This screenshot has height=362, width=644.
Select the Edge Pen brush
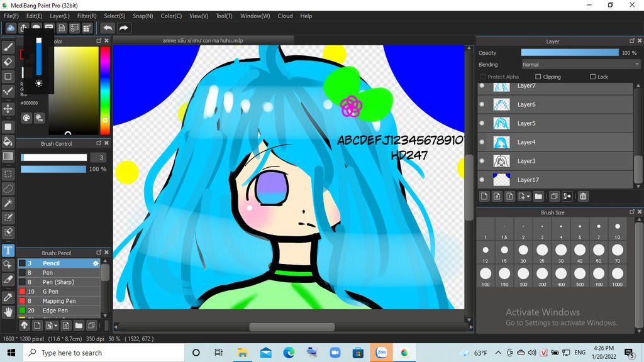click(59, 310)
